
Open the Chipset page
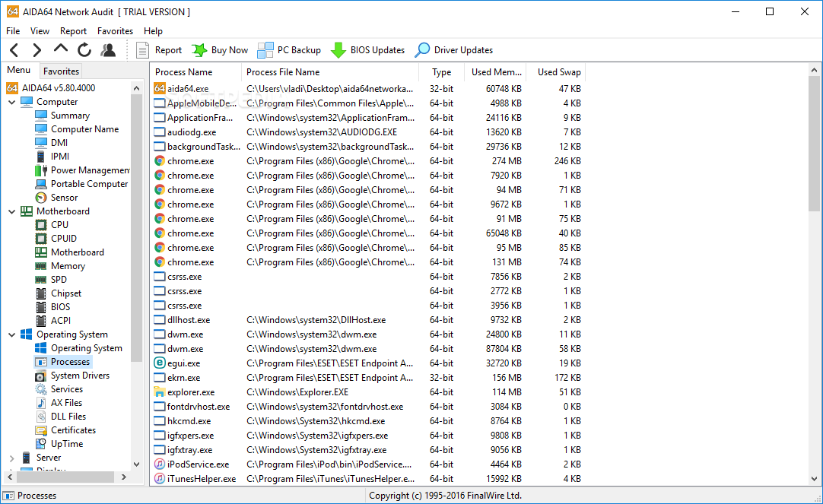[x=59, y=293]
